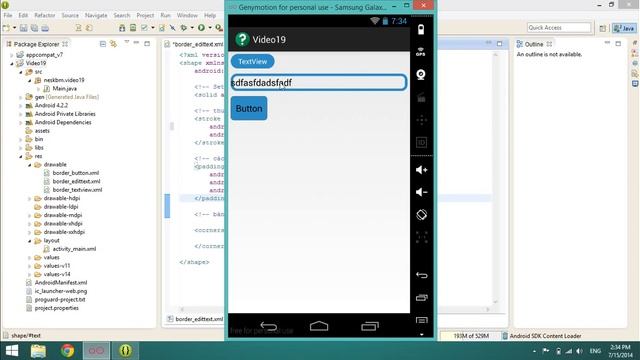
Task: Expand the appcompat_v7 project node
Action: pos(12,55)
